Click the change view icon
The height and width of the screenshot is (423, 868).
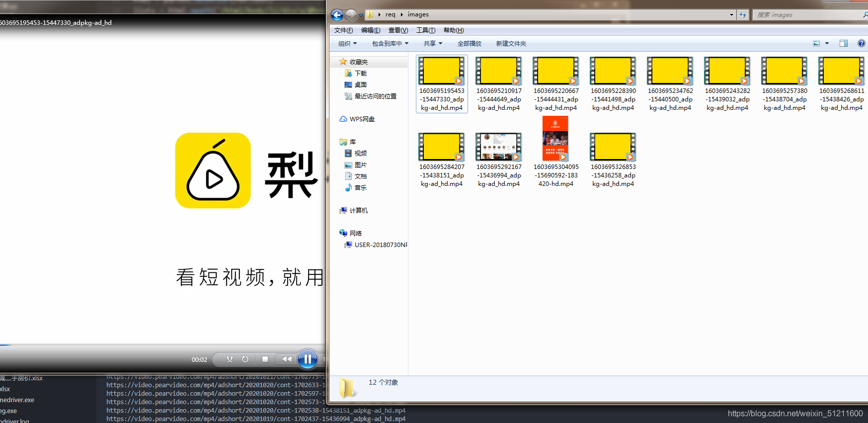pos(816,43)
